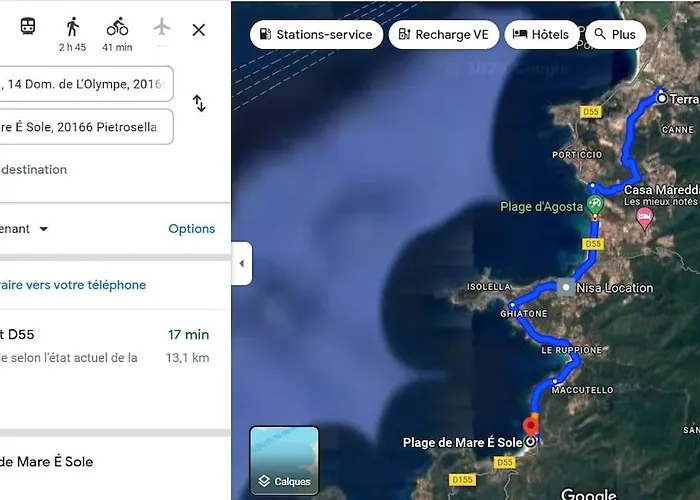Search for Hôtels nearby
The height and width of the screenshot is (500, 700).
[541, 34]
